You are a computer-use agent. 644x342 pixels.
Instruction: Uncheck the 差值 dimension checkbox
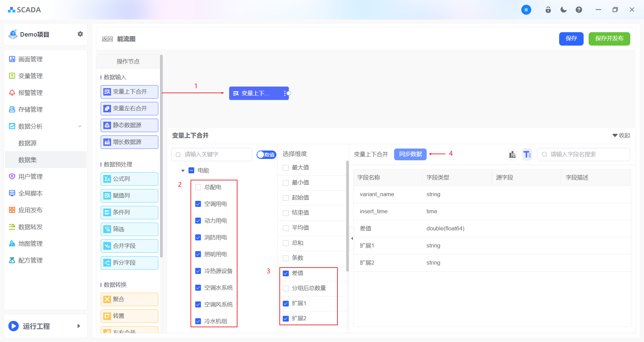pyautogui.click(x=286, y=273)
